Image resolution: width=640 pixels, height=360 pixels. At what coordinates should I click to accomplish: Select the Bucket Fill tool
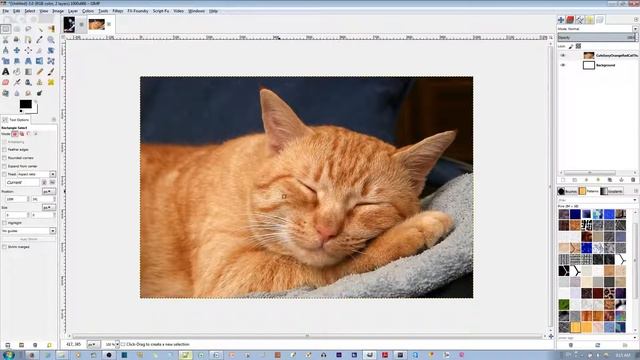point(17,71)
